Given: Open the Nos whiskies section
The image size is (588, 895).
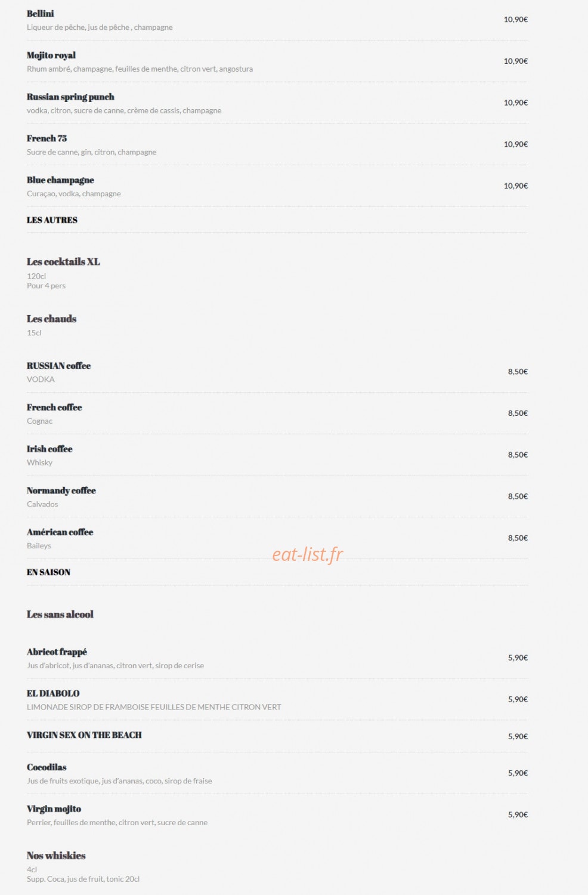Looking at the screenshot, I should tap(56, 856).
